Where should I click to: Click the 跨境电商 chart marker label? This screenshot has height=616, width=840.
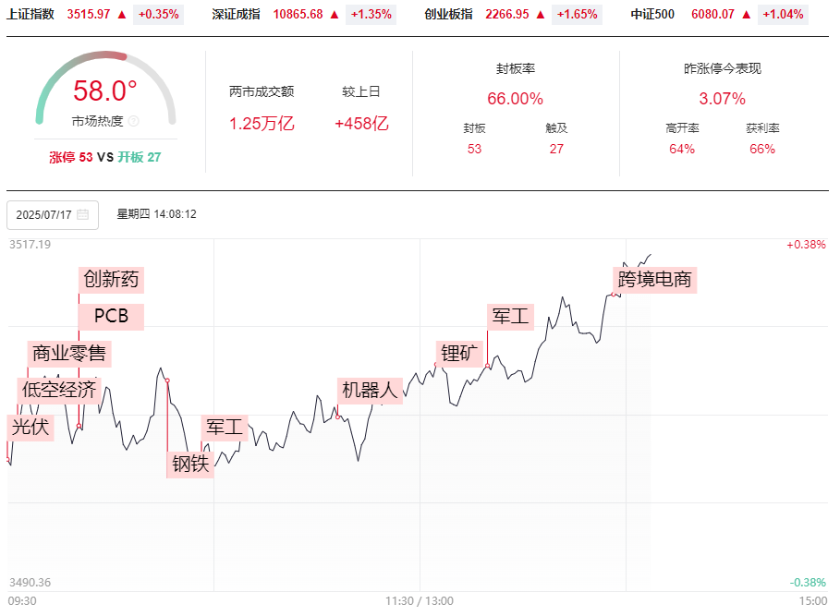(654, 279)
